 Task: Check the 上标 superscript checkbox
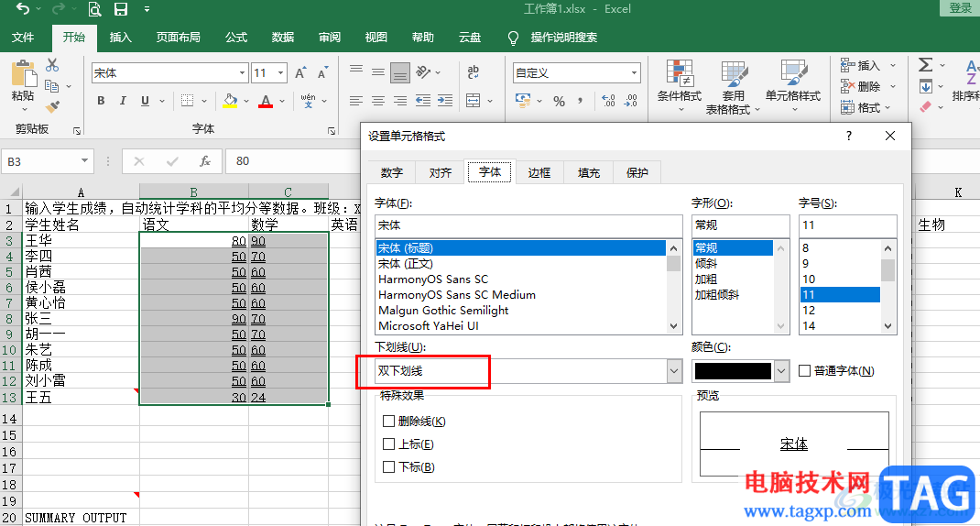tap(388, 444)
